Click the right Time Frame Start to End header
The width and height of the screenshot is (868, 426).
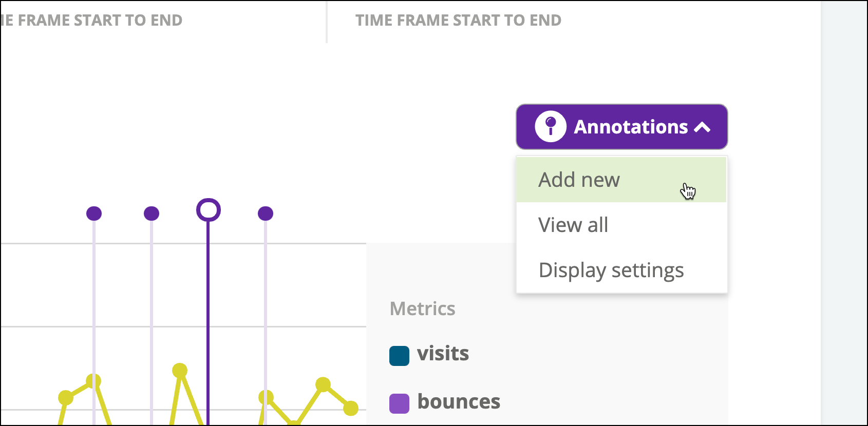458,20
